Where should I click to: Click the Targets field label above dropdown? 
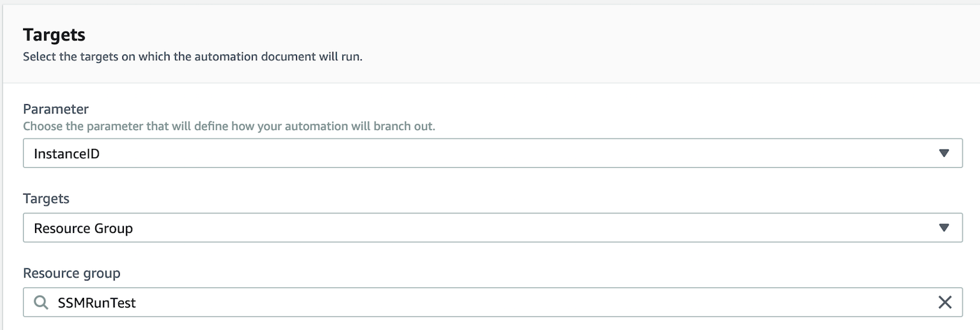pos(46,199)
